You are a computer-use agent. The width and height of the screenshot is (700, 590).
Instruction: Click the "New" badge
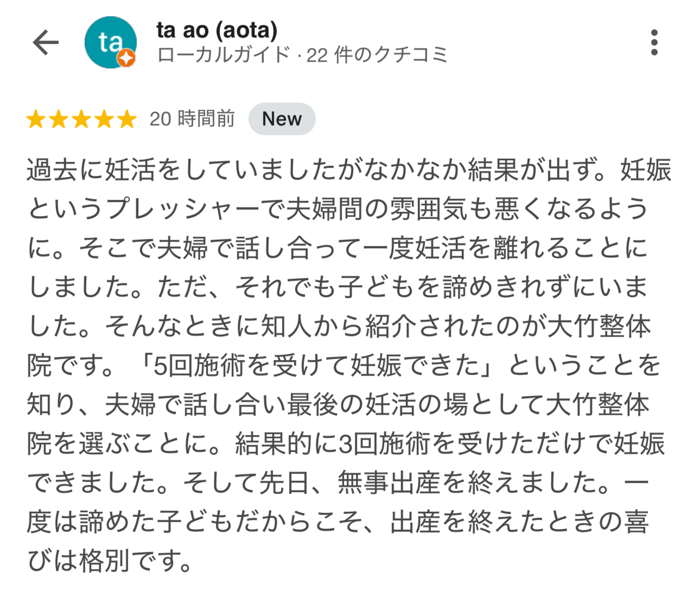(282, 119)
